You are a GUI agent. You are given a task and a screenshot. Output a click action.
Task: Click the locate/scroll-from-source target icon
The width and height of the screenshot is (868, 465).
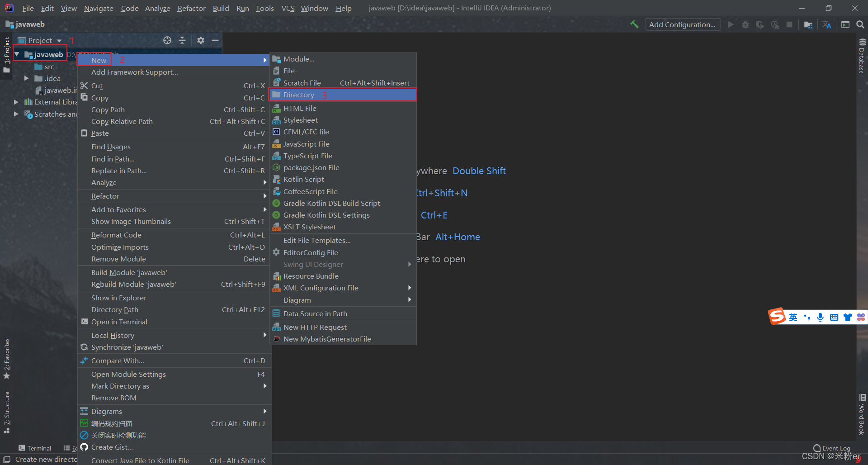(x=167, y=40)
